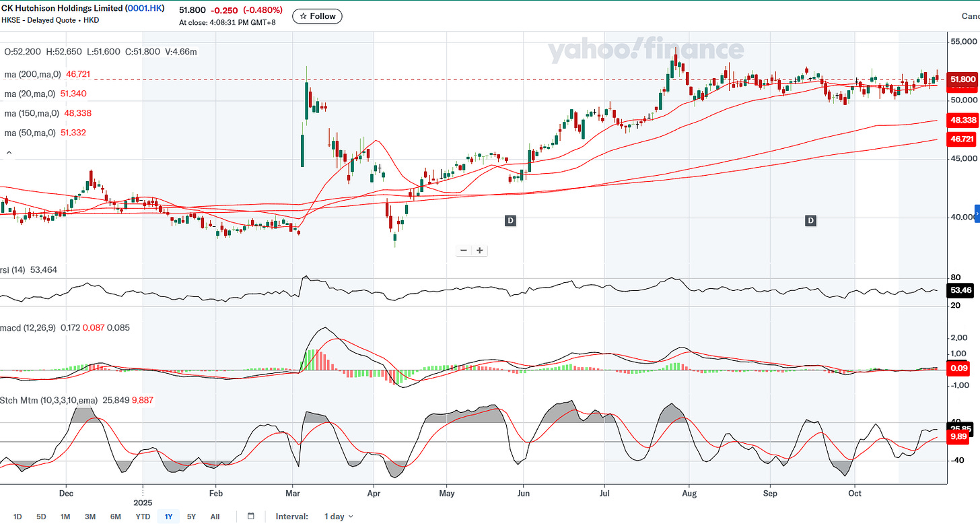Click the 0.09 MACD axis tag
Viewport: 980px width, 528px height.
[x=958, y=368]
